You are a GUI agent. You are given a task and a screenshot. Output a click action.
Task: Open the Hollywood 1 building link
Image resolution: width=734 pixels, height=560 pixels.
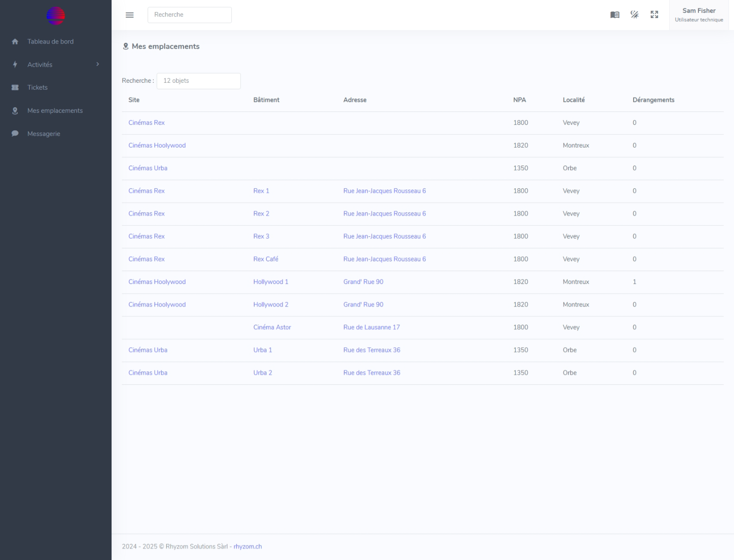click(270, 282)
